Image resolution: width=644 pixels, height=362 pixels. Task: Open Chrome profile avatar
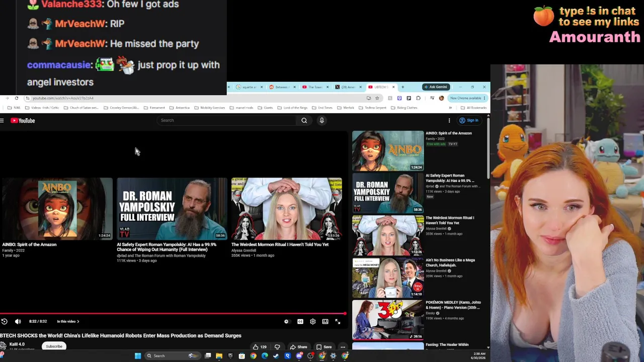(x=441, y=98)
